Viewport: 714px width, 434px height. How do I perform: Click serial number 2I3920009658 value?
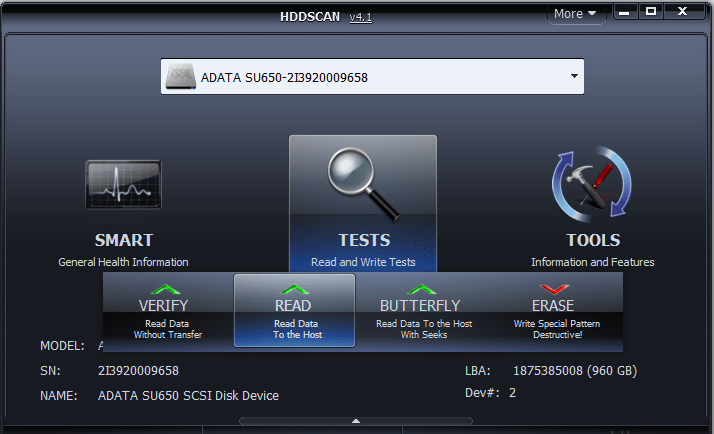click(138, 371)
